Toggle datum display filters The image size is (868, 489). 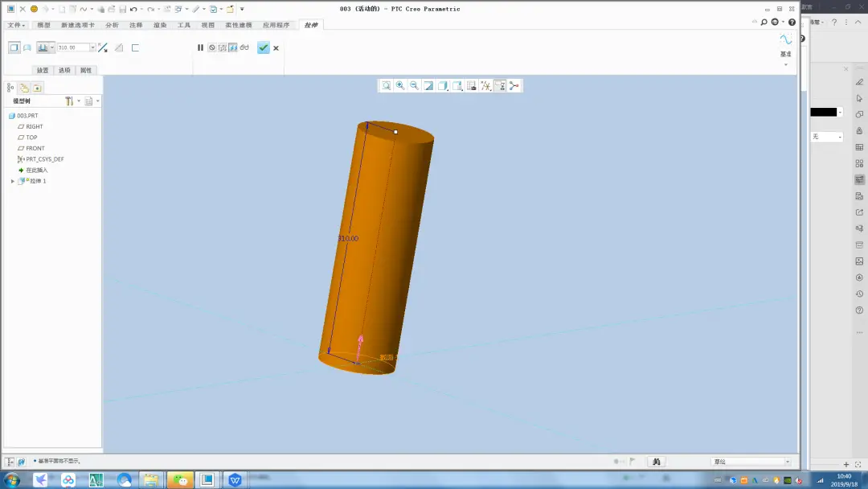coord(485,85)
